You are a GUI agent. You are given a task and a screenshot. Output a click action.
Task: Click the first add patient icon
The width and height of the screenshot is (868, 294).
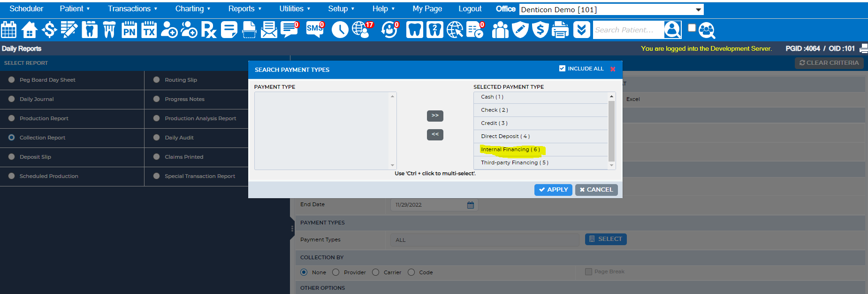click(x=169, y=30)
